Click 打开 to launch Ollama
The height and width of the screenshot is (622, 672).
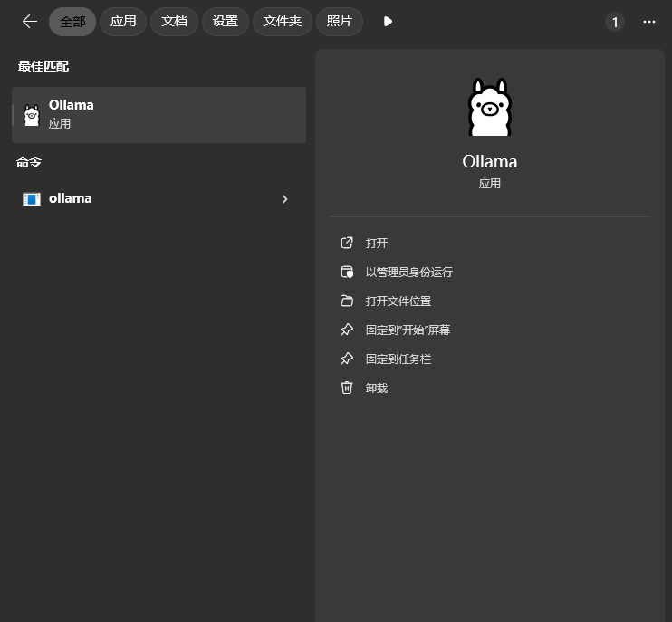click(x=376, y=244)
